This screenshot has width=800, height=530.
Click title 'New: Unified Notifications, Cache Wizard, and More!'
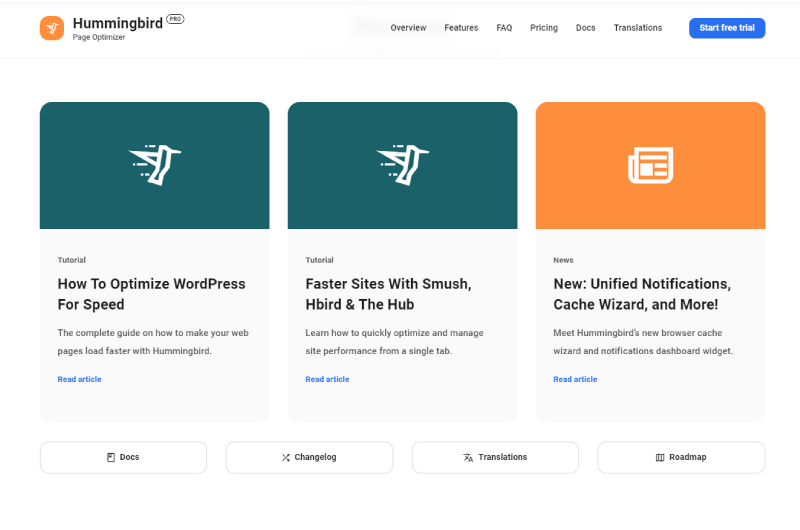tap(642, 294)
